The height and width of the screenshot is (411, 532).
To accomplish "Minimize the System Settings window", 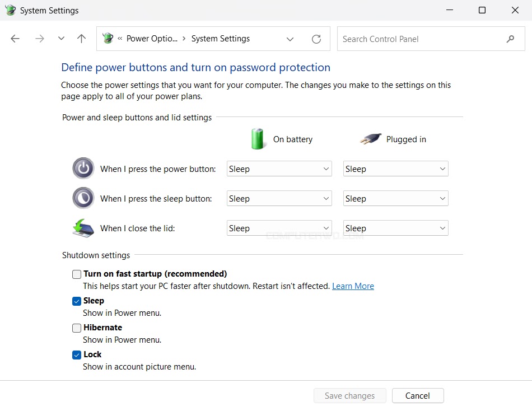I will point(450,10).
